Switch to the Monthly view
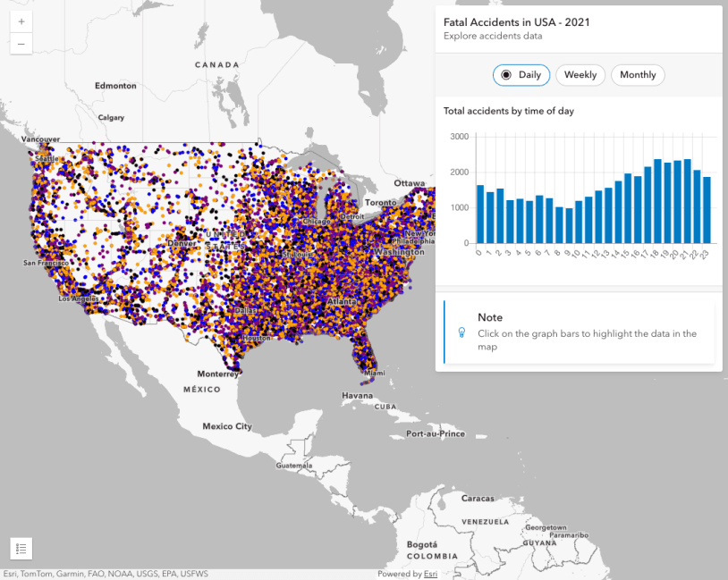728x580 pixels. 638,75
